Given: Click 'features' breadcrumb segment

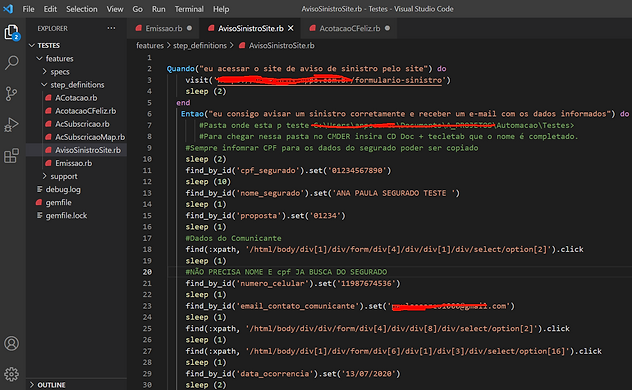Looking at the screenshot, I should 150,46.
